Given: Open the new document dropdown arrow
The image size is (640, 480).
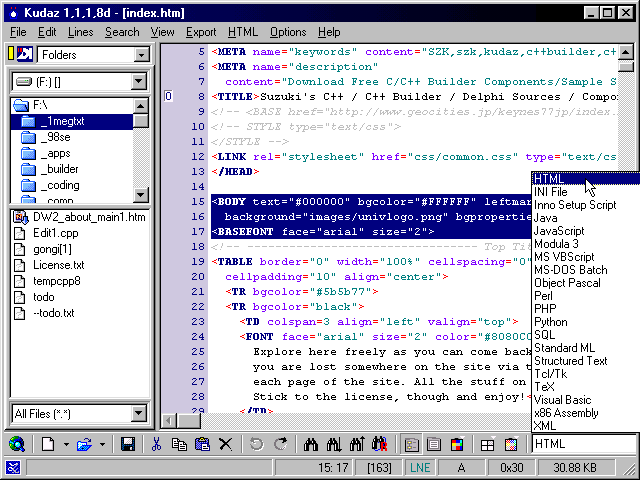Looking at the screenshot, I should point(66,444).
